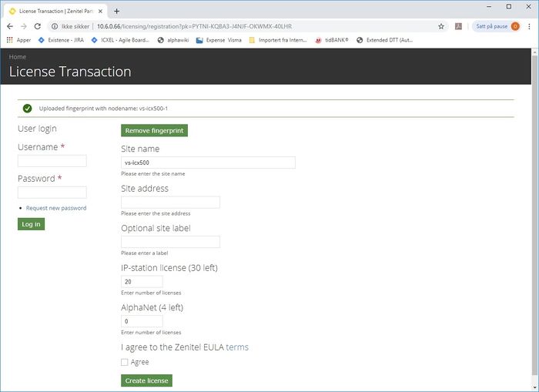Open the Zenitel EULA terms link
This screenshot has width=539, height=392.
tap(237, 347)
